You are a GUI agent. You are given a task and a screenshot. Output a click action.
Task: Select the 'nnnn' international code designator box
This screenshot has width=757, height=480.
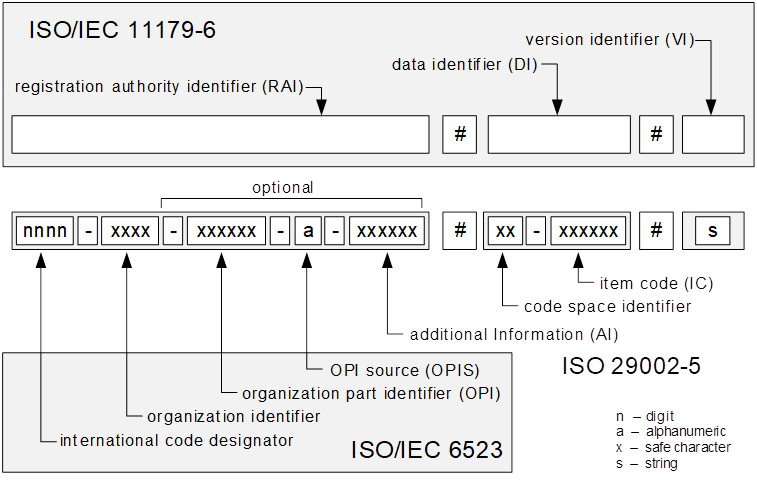click(x=44, y=231)
